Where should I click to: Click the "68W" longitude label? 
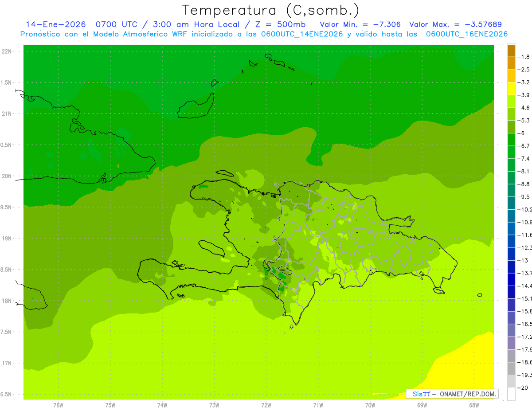(473, 405)
